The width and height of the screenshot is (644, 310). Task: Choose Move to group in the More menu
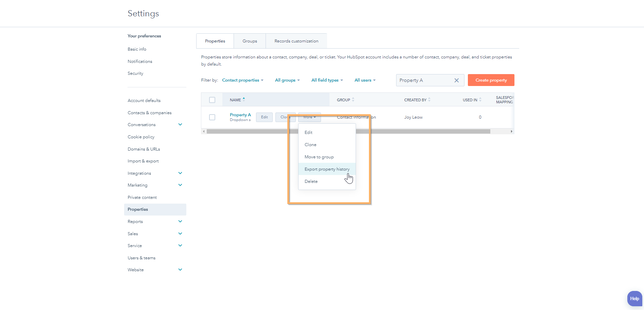pyautogui.click(x=319, y=157)
